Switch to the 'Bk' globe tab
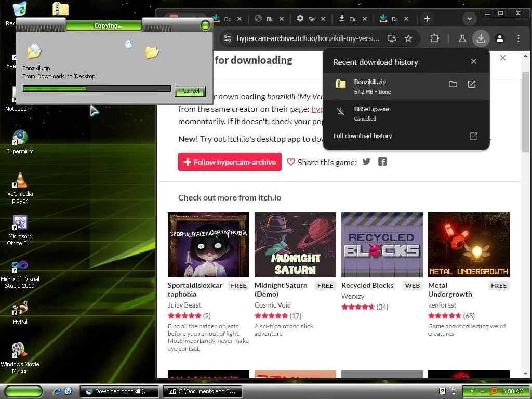The image size is (532, 399). 263,19
